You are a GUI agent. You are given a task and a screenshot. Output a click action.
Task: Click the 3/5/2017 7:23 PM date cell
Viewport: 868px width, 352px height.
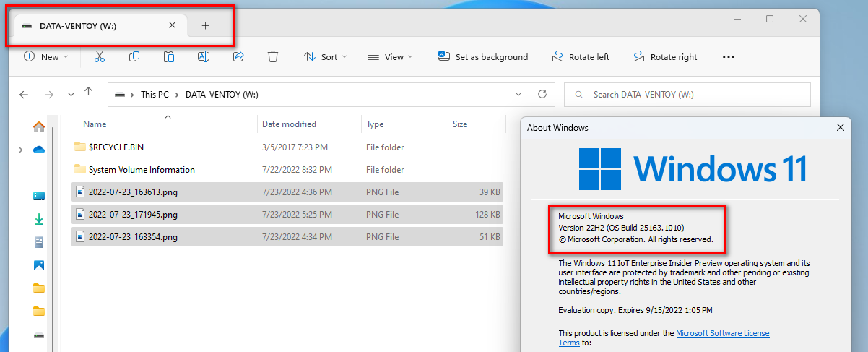(x=295, y=147)
